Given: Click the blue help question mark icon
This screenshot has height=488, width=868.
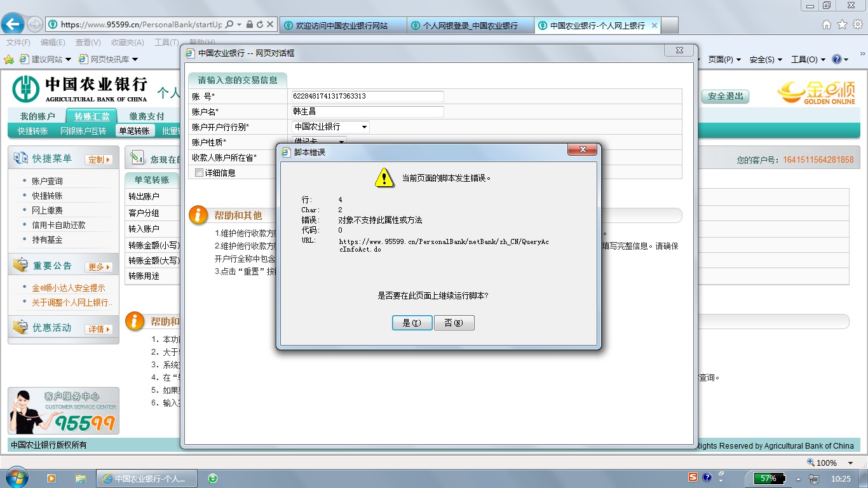Looking at the screenshot, I should pos(837,59).
